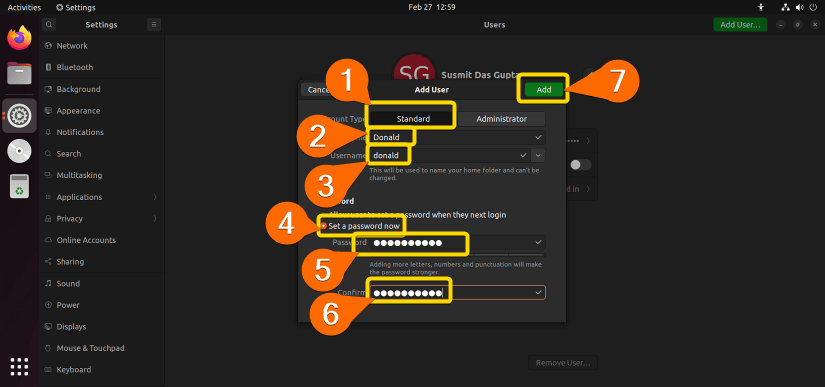This screenshot has width=825, height=387.
Task: Click the Sound note icon in sidebar
Action: coord(48,283)
